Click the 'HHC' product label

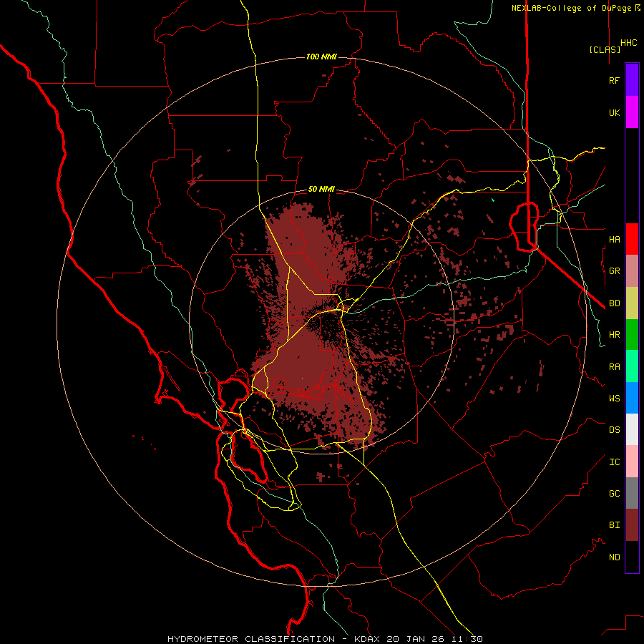point(628,43)
